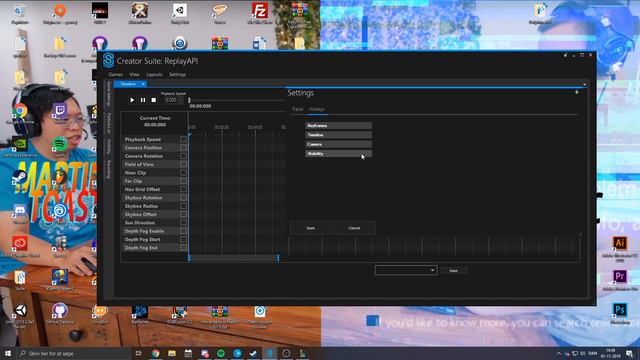Click the playback position slider handle

point(189,100)
